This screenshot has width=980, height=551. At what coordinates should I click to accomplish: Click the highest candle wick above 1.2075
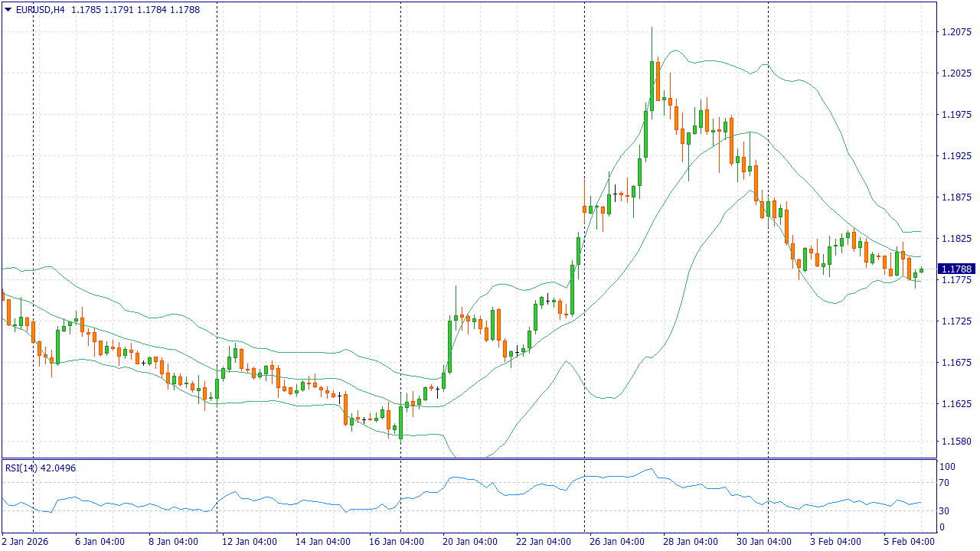point(652,31)
